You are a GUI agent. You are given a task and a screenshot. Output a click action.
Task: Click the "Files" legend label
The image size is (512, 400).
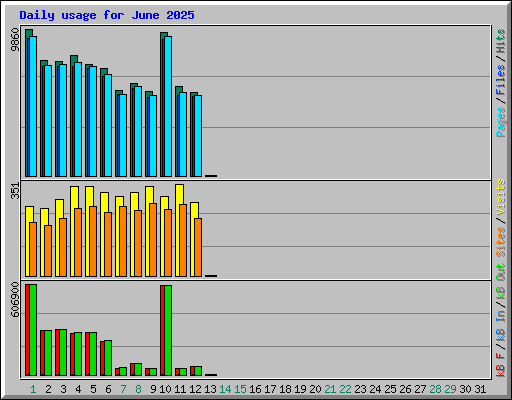501,80
